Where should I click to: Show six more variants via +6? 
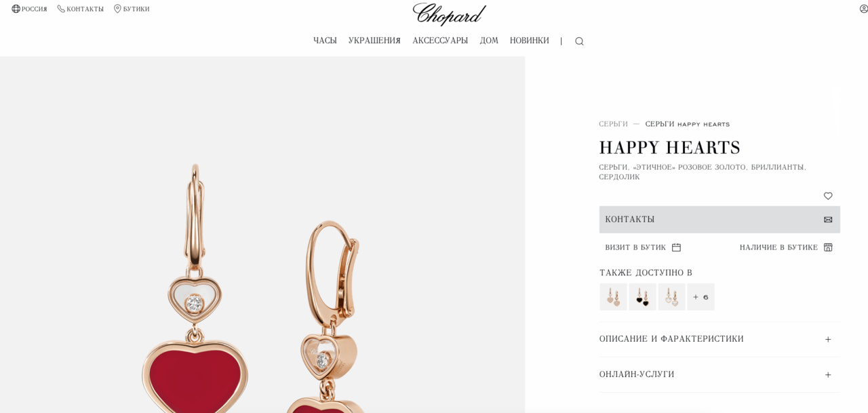[701, 297]
